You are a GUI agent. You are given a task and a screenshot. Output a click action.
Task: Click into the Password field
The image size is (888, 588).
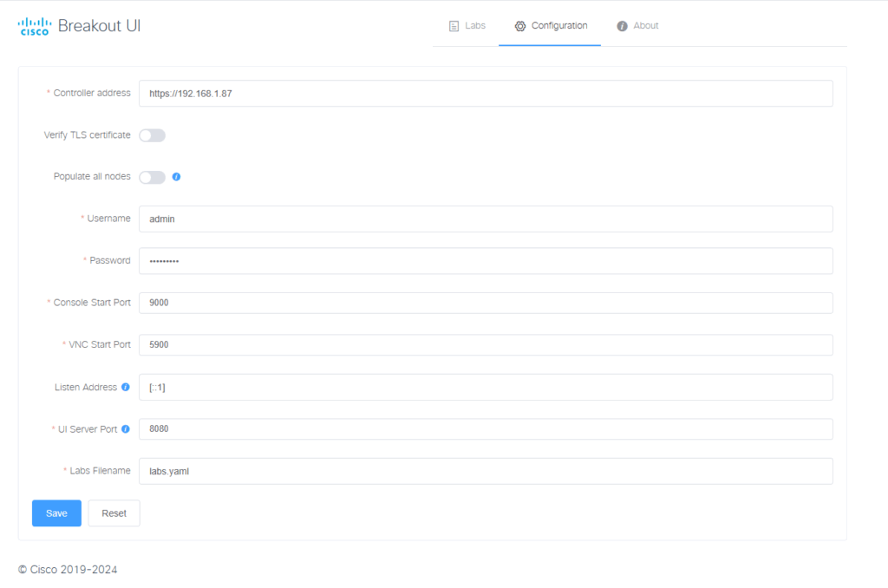486,260
